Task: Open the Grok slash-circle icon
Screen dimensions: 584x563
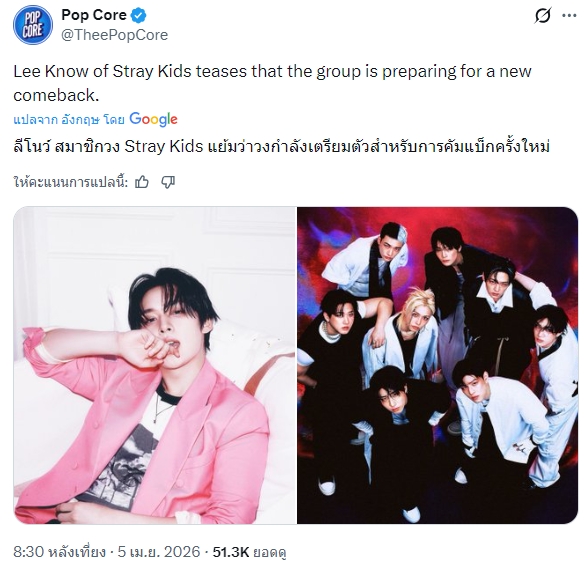Action: [x=542, y=16]
